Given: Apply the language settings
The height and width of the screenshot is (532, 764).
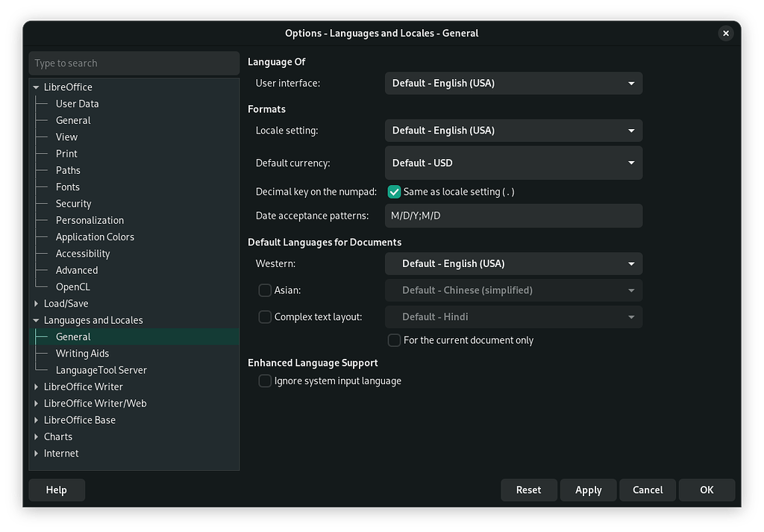Looking at the screenshot, I should click(x=588, y=489).
